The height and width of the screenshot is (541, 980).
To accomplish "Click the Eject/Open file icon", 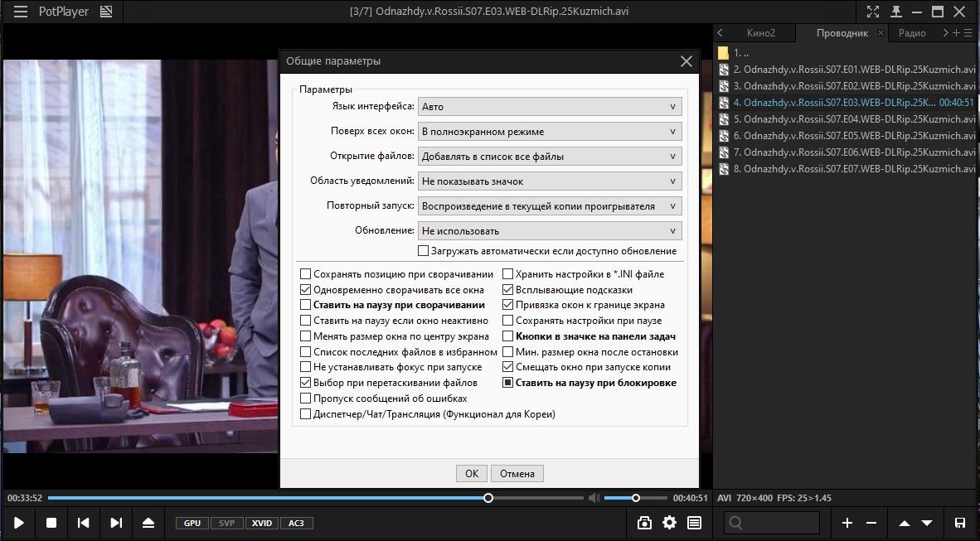I will coord(148,523).
